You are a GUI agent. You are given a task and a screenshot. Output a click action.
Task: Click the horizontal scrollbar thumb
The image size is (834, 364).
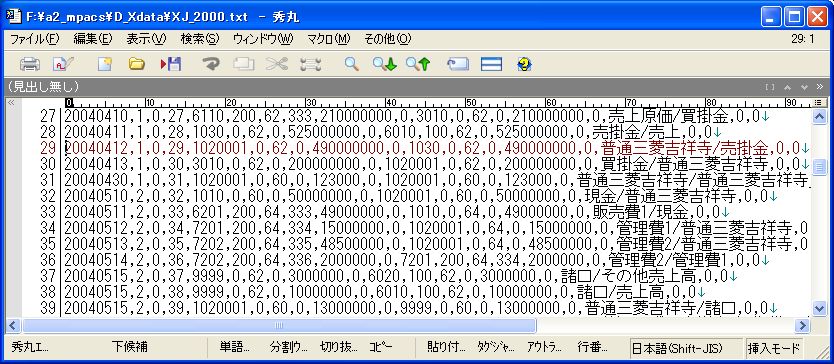pos(279,325)
